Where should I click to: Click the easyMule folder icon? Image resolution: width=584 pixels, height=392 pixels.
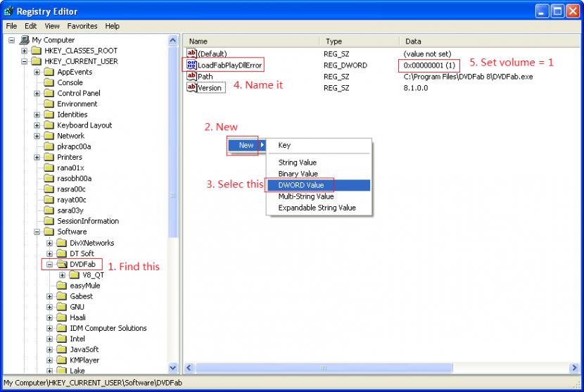(x=62, y=286)
